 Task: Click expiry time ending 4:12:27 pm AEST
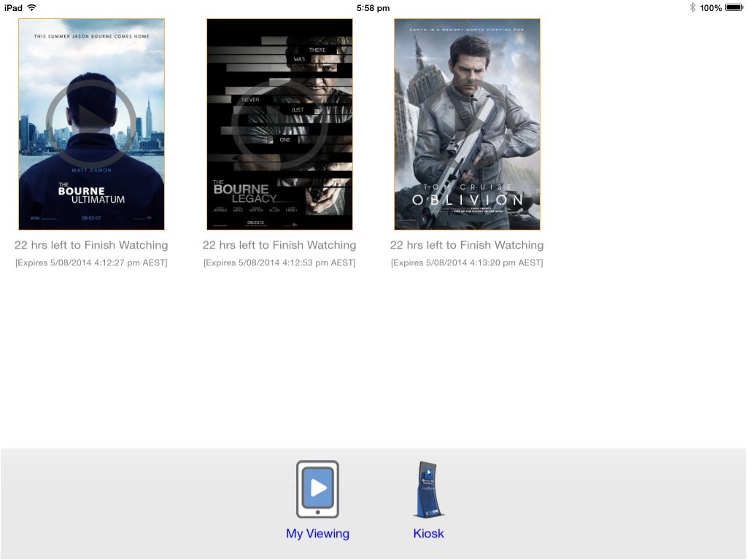(x=91, y=262)
